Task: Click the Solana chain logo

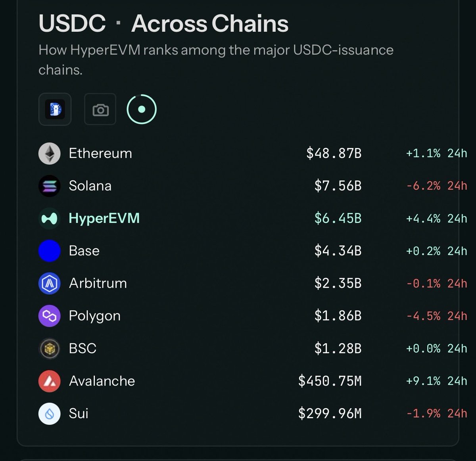Action: point(50,186)
